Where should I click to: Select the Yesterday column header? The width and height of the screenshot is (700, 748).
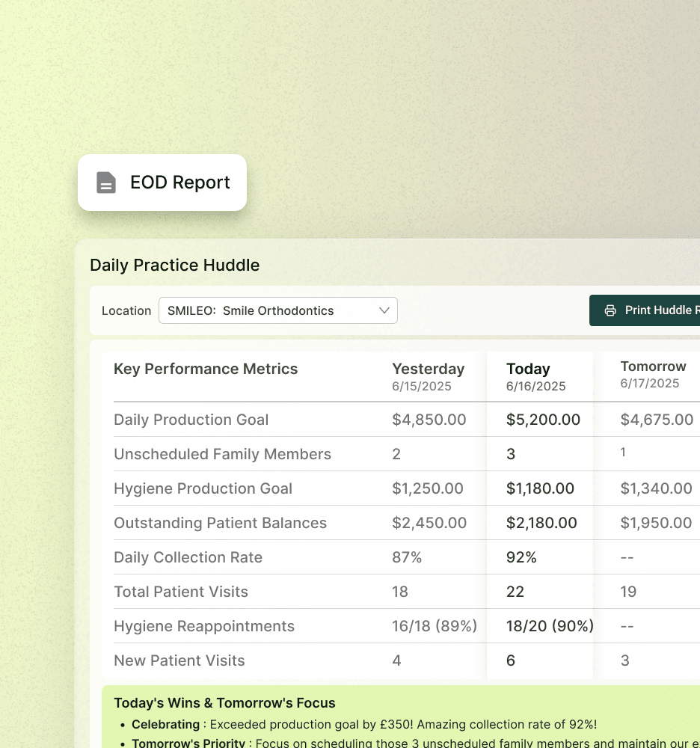[429, 369]
